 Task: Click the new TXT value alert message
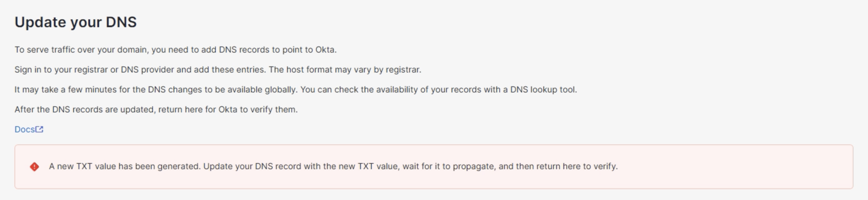(334, 166)
